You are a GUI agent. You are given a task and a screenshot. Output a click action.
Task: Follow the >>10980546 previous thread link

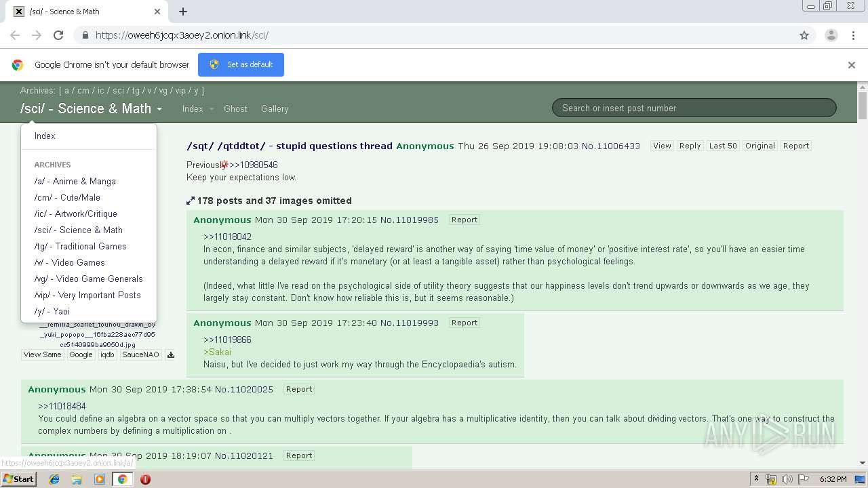(x=253, y=165)
